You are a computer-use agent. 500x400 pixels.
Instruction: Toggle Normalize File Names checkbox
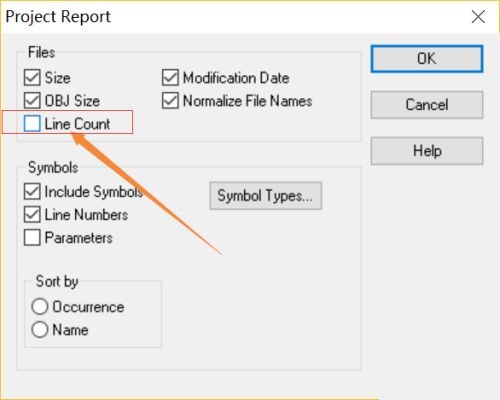(170, 101)
